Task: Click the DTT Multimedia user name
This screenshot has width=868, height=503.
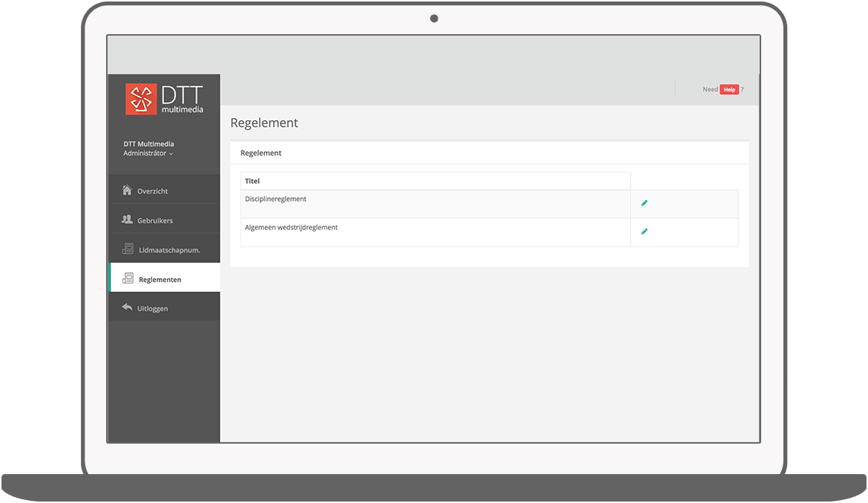Action: coord(148,144)
